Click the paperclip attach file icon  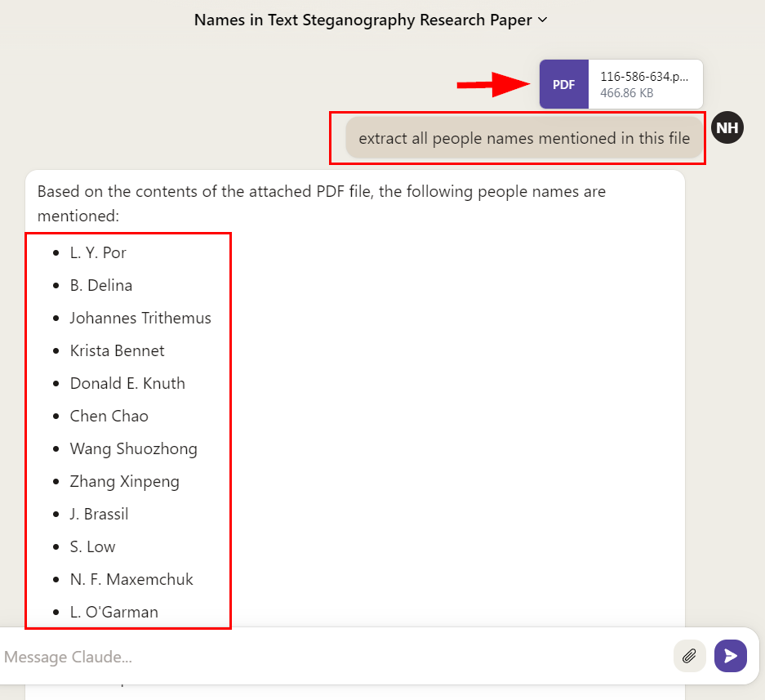(x=690, y=656)
